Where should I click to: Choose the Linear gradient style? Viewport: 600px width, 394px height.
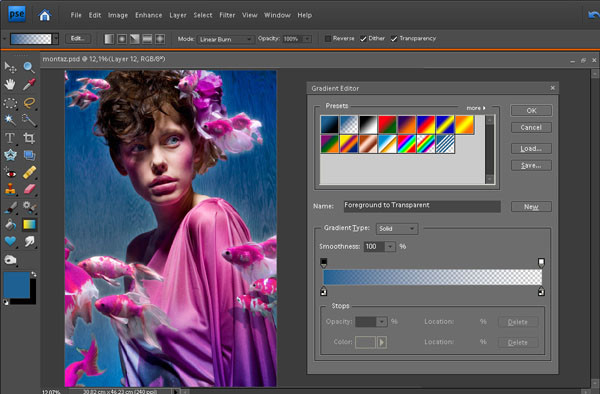point(109,39)
